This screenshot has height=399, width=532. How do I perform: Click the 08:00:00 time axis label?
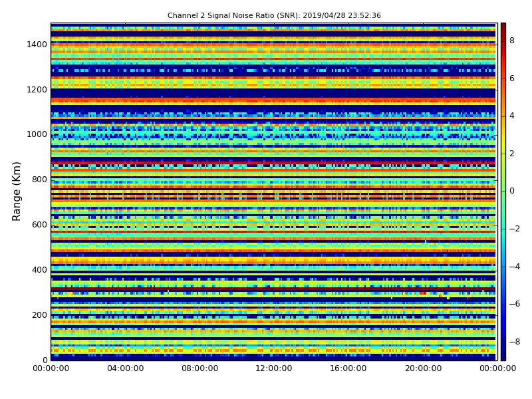tap(200, 368)
